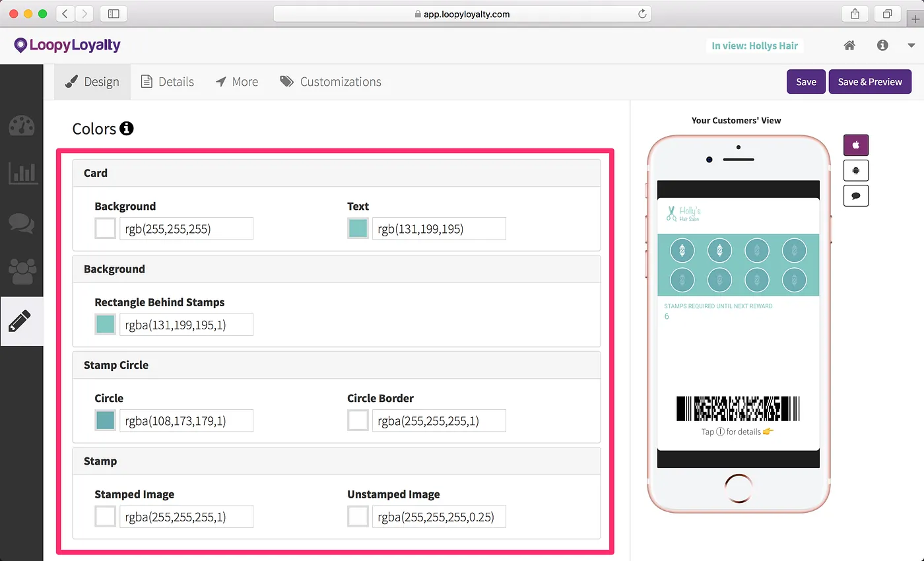Open a new Safari tab

point(917,18)
